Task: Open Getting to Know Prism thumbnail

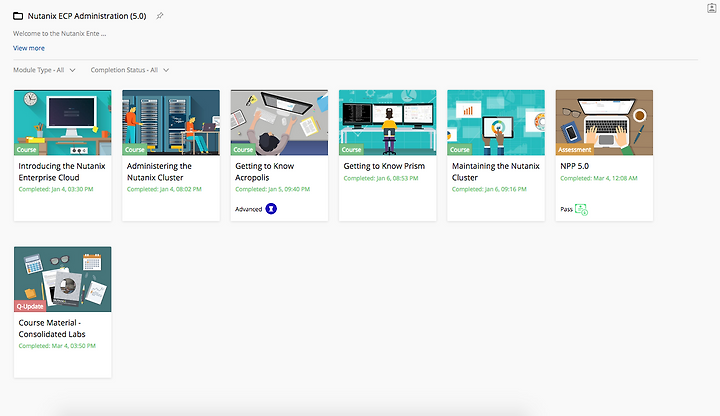Action: (388, 123)
